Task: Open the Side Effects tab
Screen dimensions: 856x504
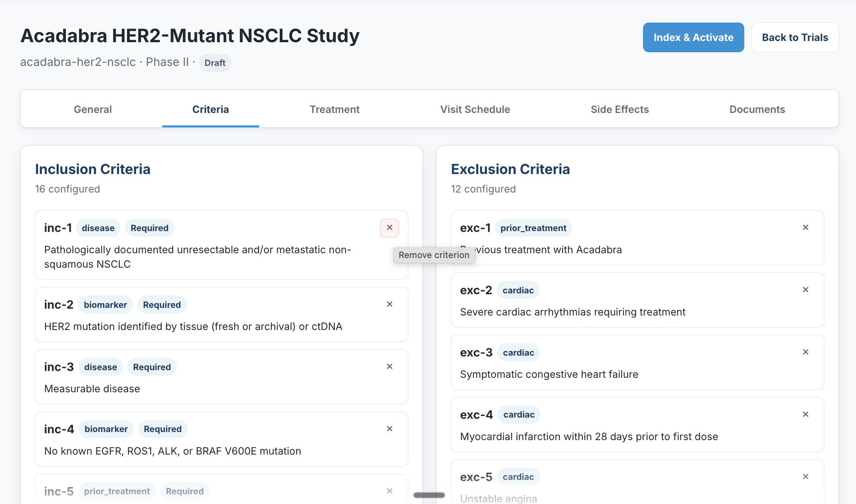Action: [x=620, y=109]
